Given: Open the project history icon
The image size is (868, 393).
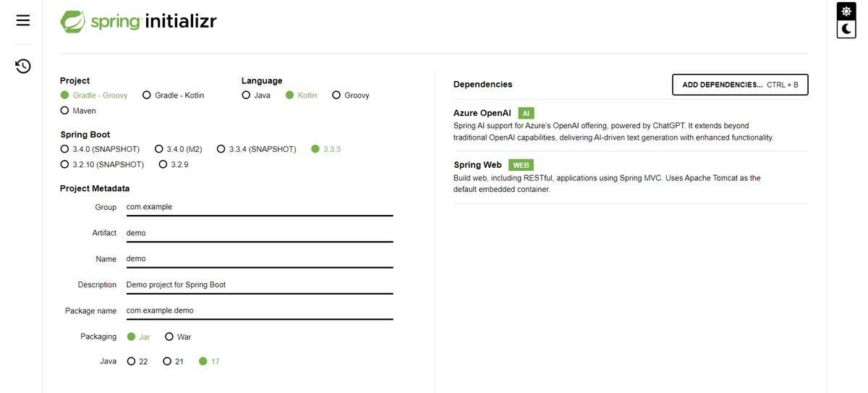Looking at the screenshot, I should 23,67.
